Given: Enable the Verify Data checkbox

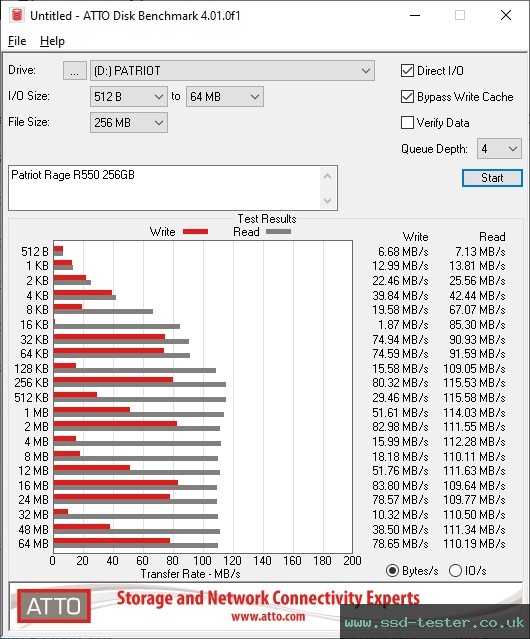Looking at the screenshot, I should (407, 123).
